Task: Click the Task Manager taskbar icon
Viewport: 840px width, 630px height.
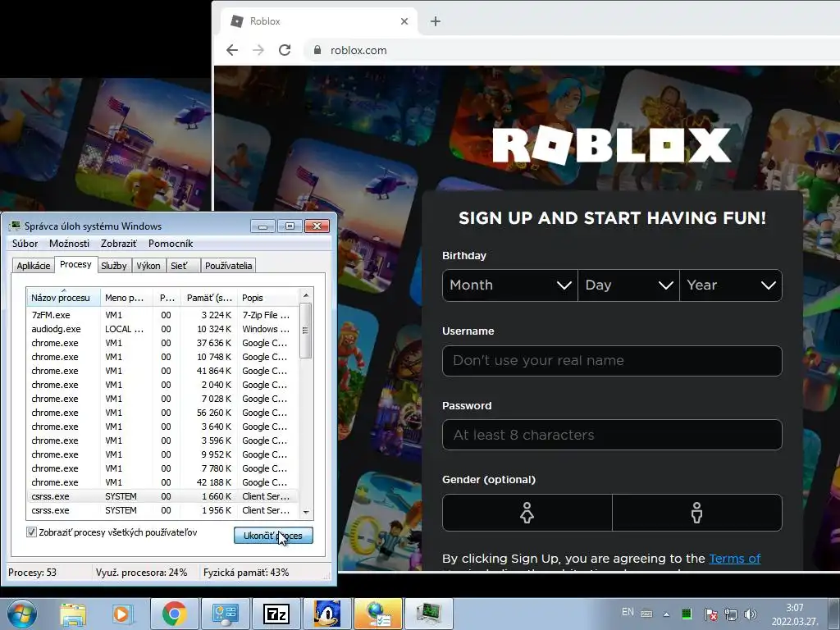Action: point(429,614)
